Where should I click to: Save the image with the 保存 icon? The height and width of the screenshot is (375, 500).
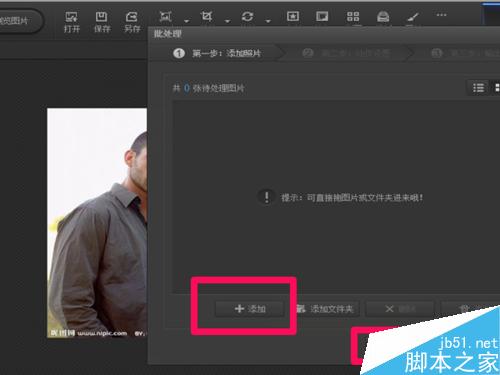pos(102,22)
